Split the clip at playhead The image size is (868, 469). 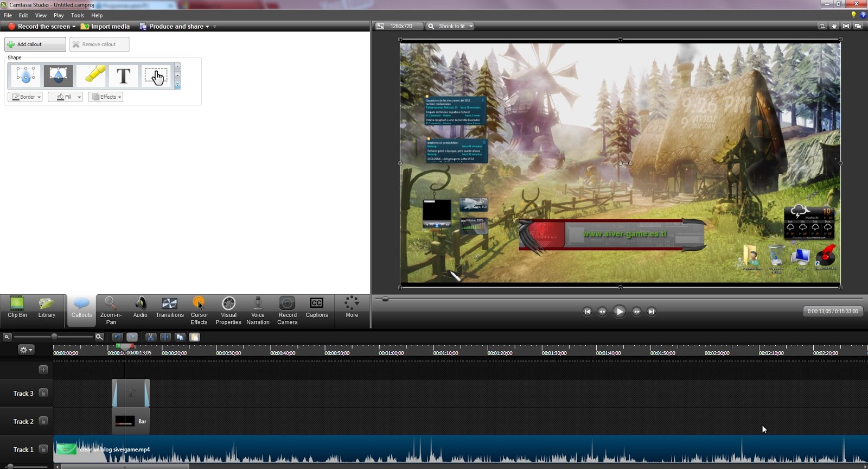coord(165,337)
